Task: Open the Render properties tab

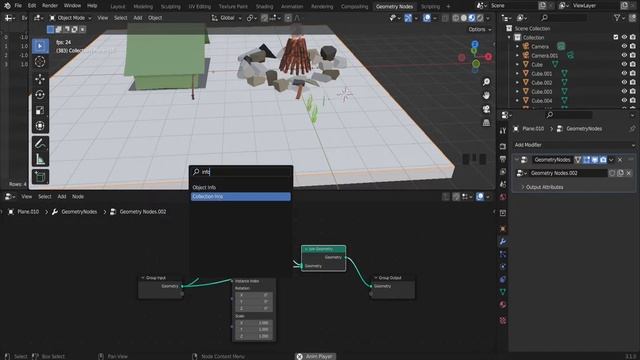Action: 503,146
